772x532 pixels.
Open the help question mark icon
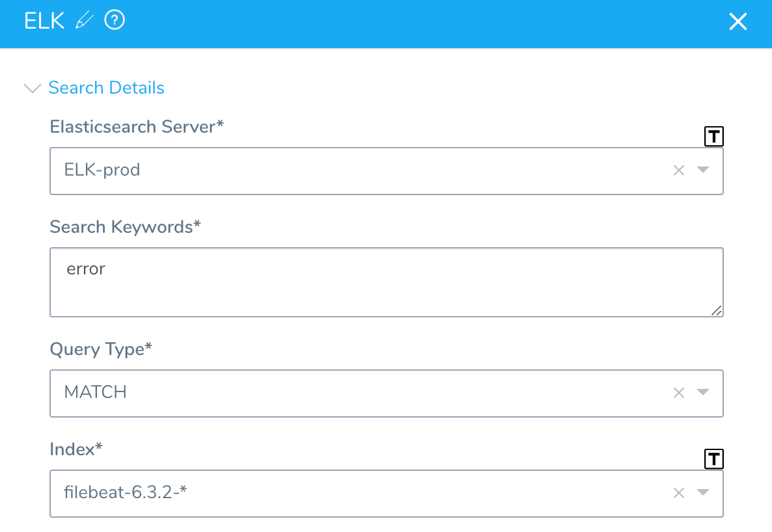[x=115, y=20]
